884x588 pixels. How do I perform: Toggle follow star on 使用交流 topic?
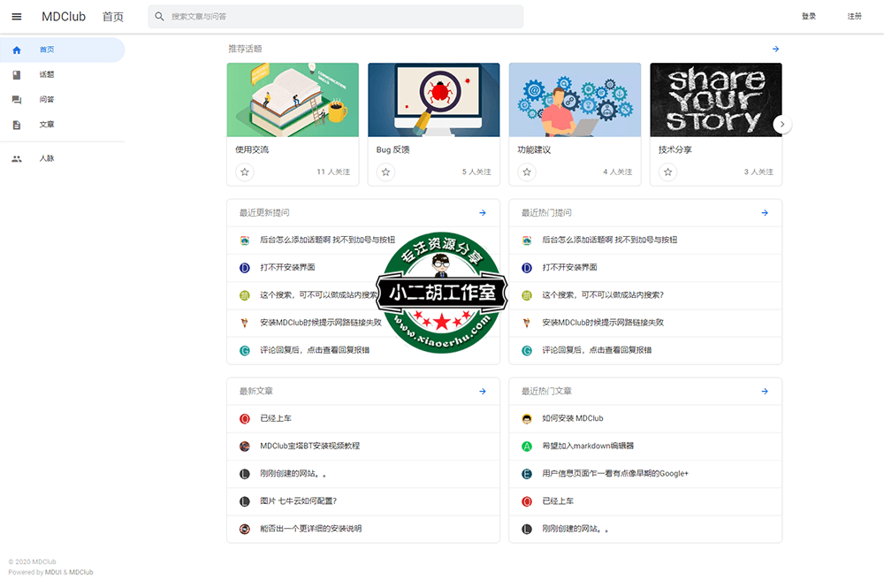(x=244, y=172)
